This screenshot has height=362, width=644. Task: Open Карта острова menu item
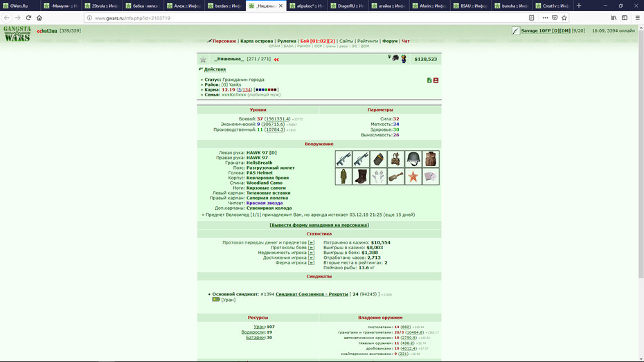point(256,41)
